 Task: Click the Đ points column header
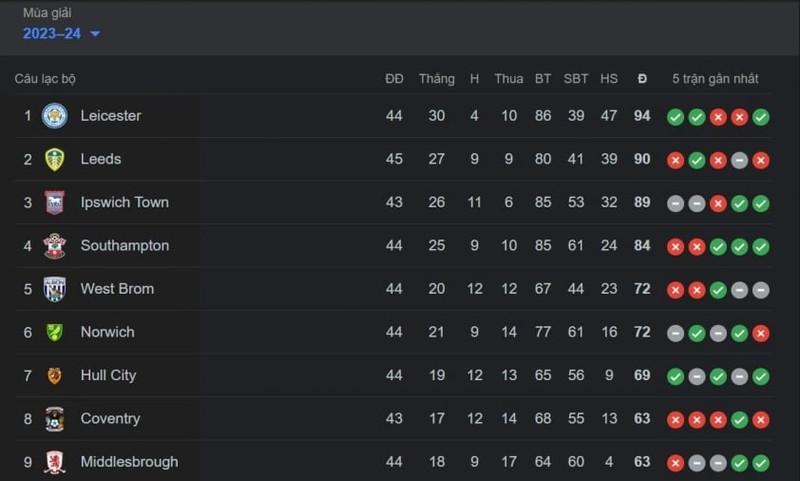[642, 79]
